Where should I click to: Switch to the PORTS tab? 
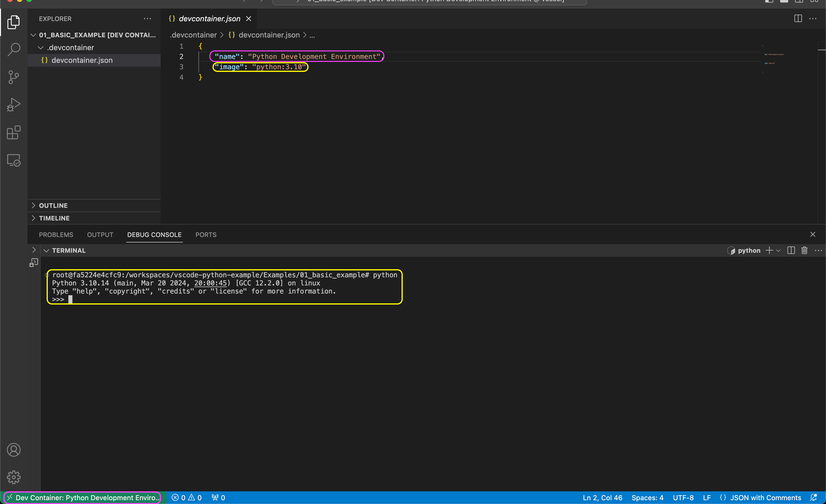(206, 235)
